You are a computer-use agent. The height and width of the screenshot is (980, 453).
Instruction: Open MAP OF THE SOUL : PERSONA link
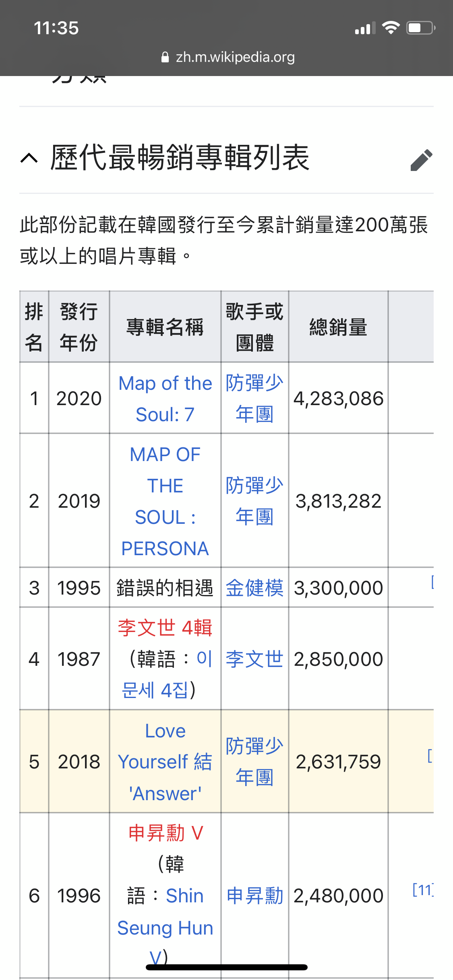click(165, 501)
